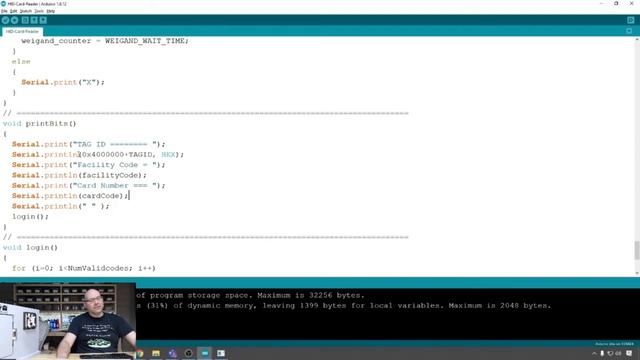
Task: Click the microphone tray icon
Action: (x=602, y=353)
